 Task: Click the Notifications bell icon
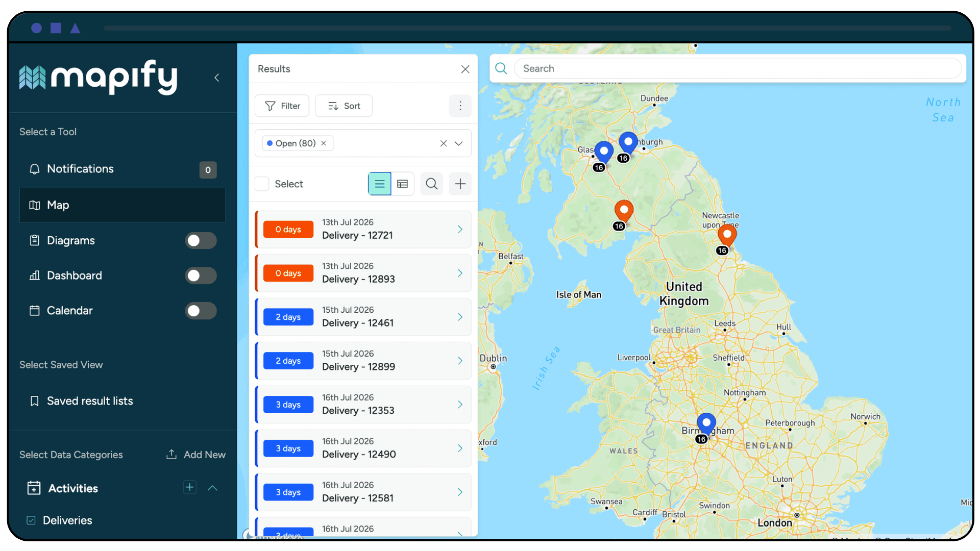(x=35, y=169)
